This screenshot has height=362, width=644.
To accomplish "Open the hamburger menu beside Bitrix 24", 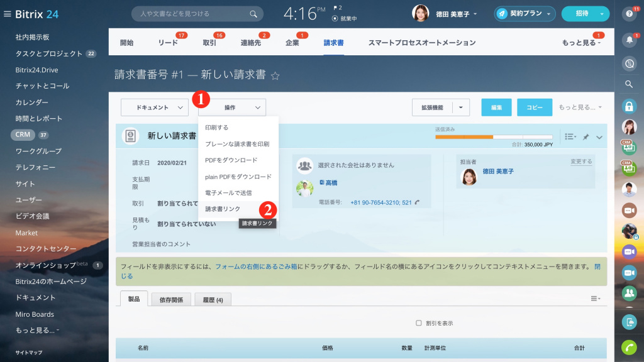I will click(x=7, y=14).
